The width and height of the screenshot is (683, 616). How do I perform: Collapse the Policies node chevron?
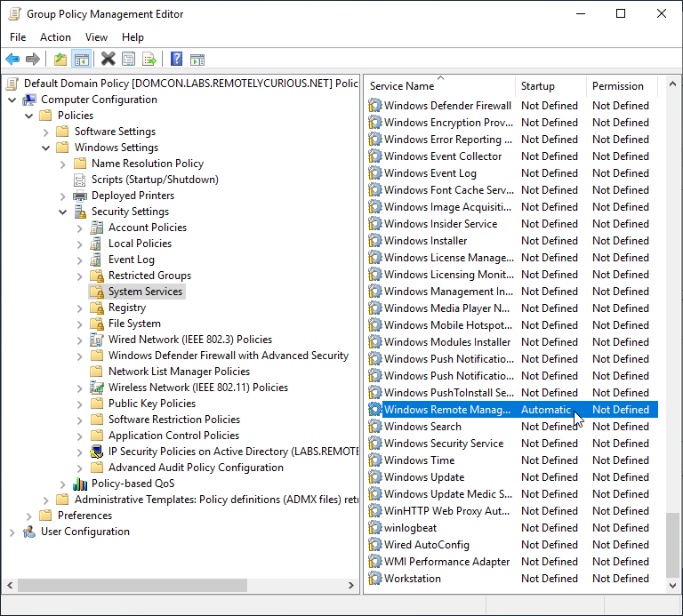[x=29, y=116]
